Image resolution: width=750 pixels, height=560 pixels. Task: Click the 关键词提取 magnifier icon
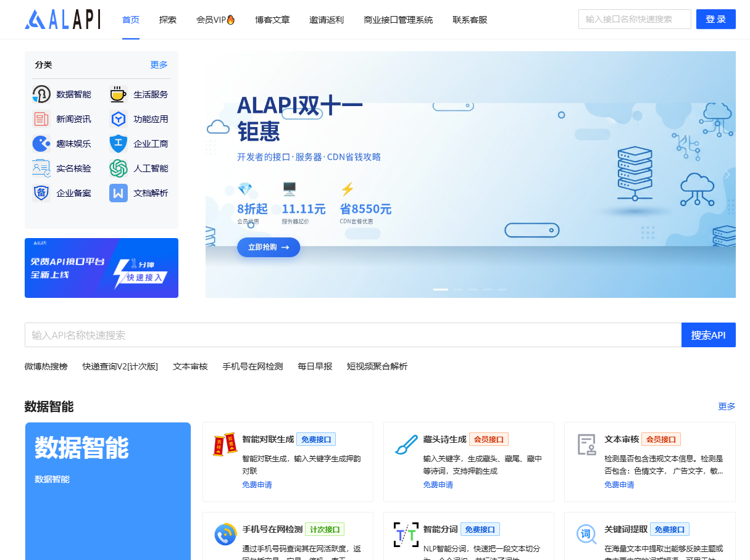pos(587,534)
